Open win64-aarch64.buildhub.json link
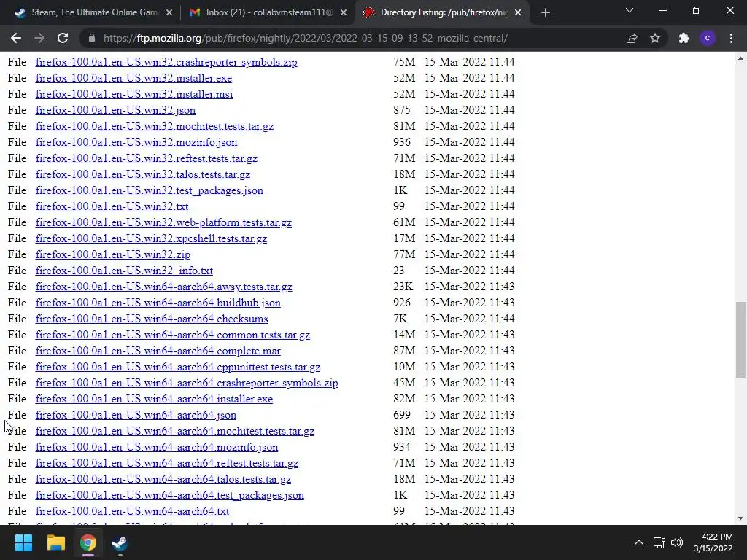The width and height of the screenshot is (747, 560). coord(158,303)
